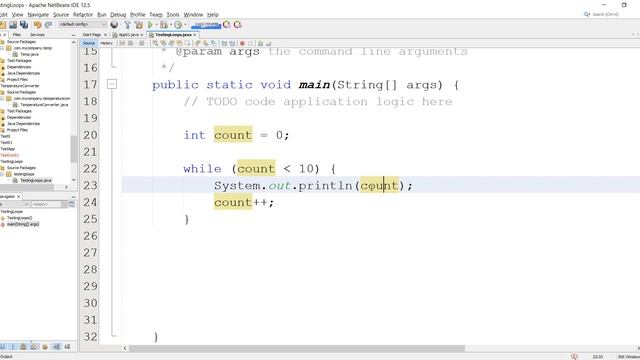Open the Window menu
Image resolution: width=640 pixels, height=360 pixels.
click(193, 15)
